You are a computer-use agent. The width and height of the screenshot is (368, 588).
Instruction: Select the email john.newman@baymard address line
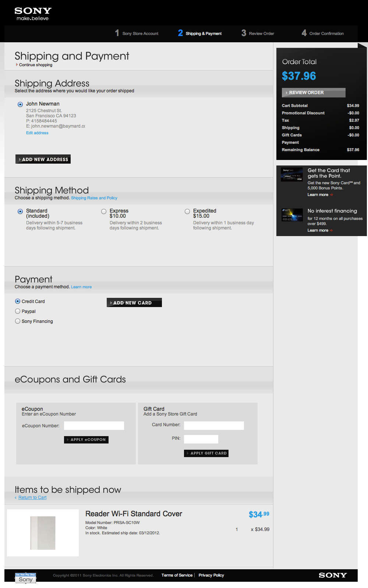(56, 126)
